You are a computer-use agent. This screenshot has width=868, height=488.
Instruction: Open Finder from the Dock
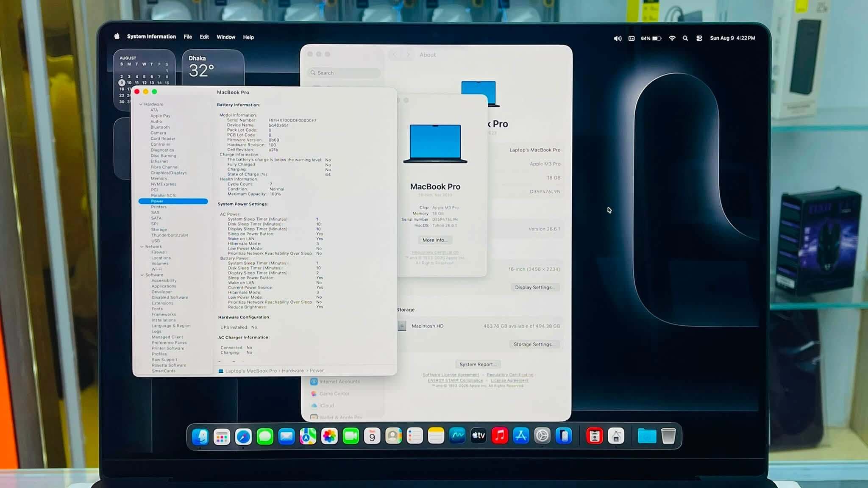point(200,436)
